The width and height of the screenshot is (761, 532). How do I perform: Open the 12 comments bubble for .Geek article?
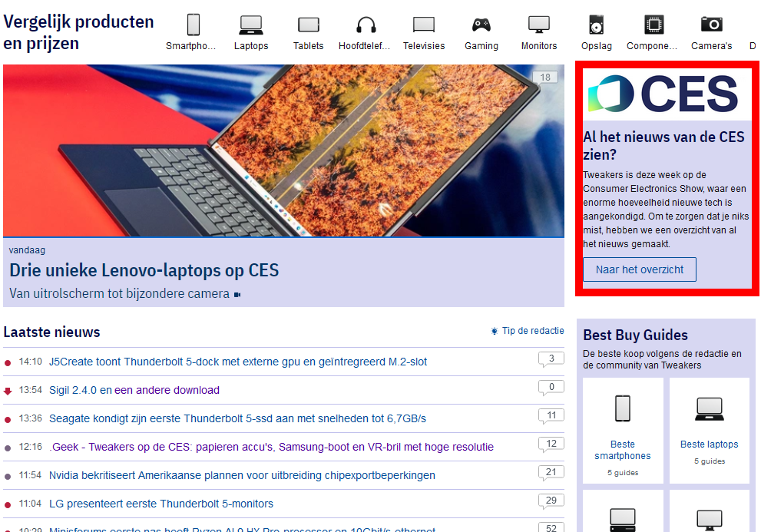(551, 444)
